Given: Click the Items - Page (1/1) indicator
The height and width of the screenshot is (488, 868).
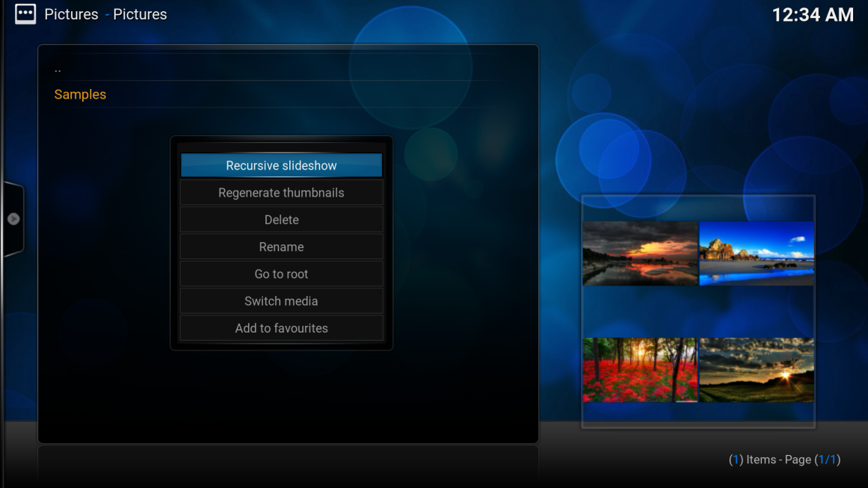Looking at the screenshot, I should [784, 460].
